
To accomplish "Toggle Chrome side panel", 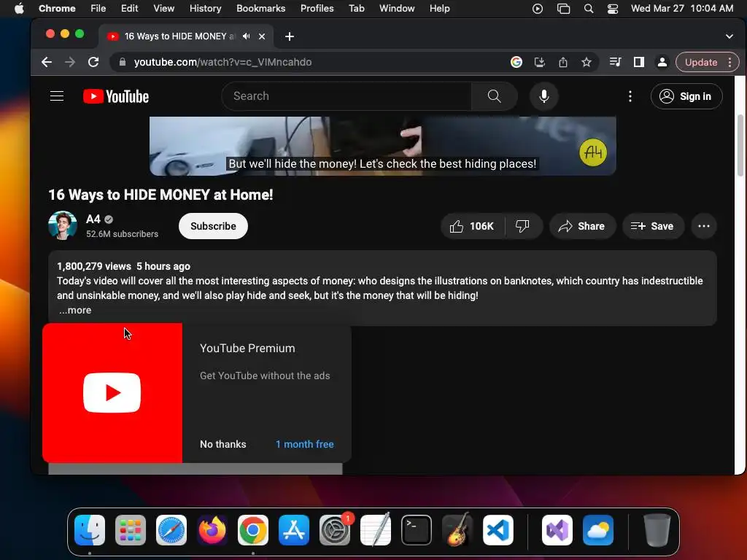I will pos(639,62).
